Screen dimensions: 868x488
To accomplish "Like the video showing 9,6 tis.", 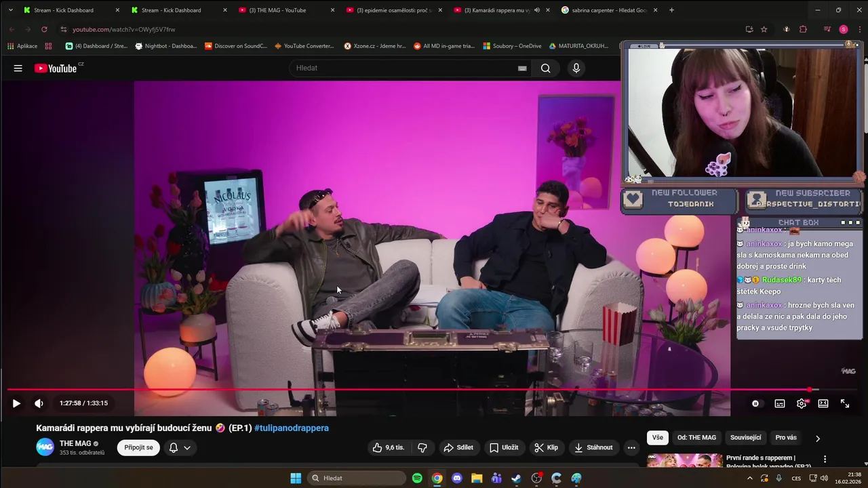I will coord(389,447).
